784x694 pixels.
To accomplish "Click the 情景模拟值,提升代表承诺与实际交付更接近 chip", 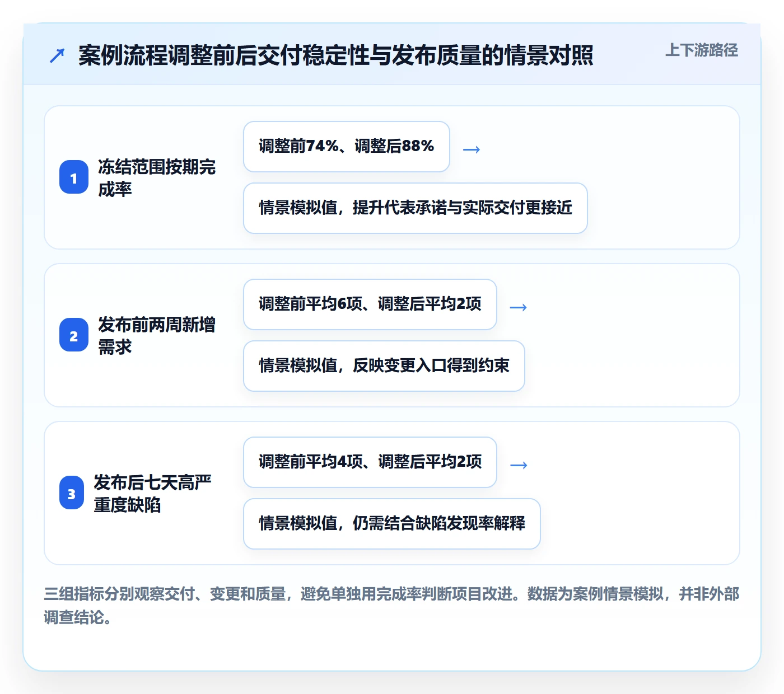I will point(416,208).
